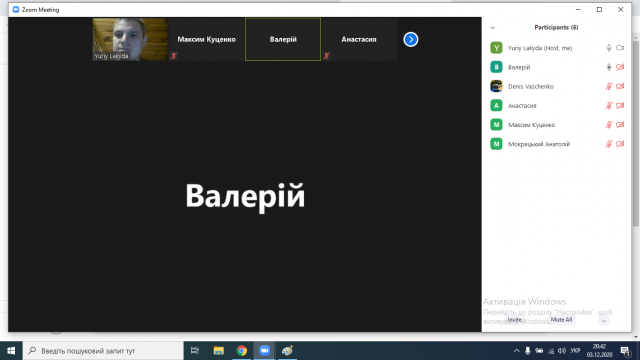Click the participants panel vertical scrollbar

[636, 131]
